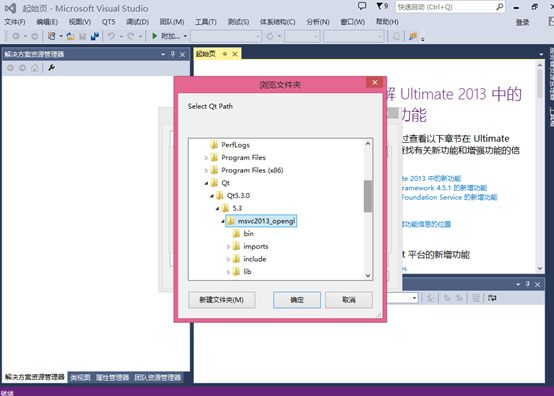Open the document tab list dropdown
This screenshot has width=554, height=396.
coord(541,54)
